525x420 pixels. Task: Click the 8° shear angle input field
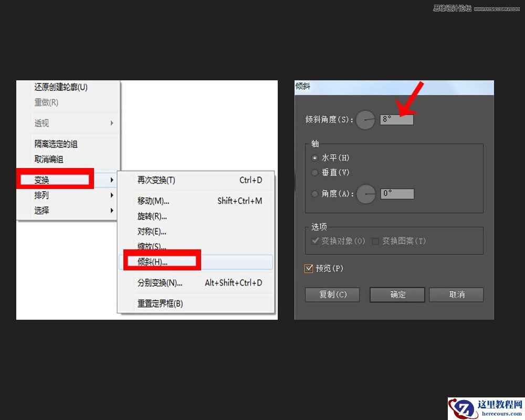point(397,119)
